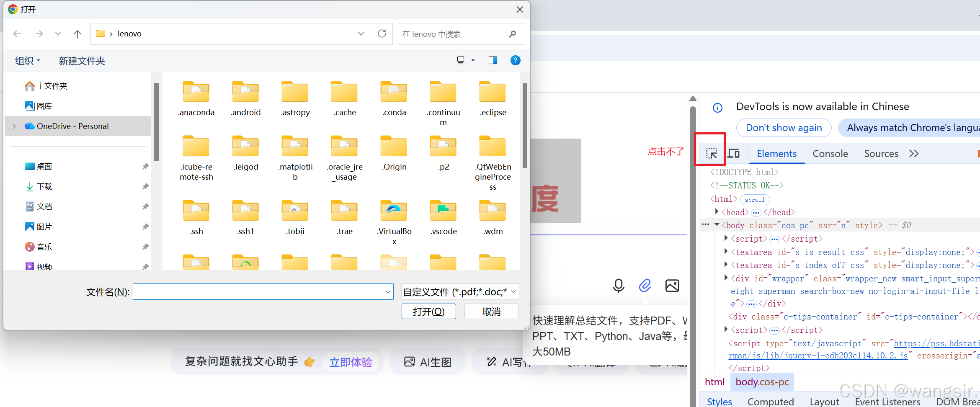Select the .cache folder
The height and width of the screenshot is (407, 980).
345,99
